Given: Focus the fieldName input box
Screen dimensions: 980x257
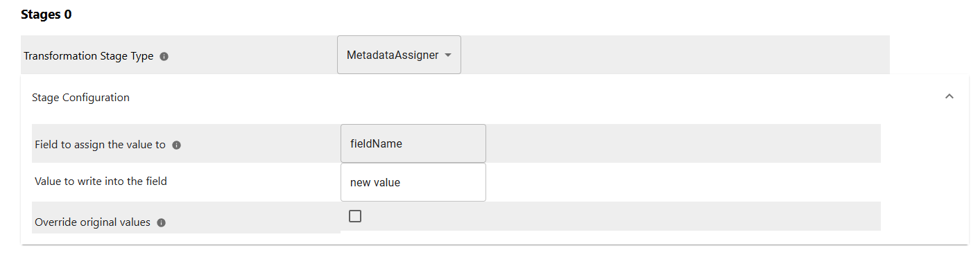Looking at the screenshot, I should tap(413, 143).
